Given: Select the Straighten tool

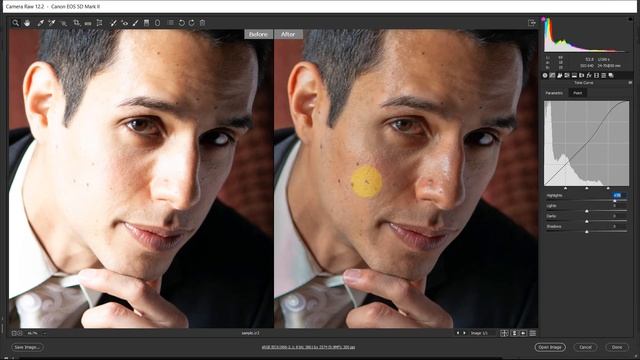Looking at the screenshot, I should click(88, 23).
